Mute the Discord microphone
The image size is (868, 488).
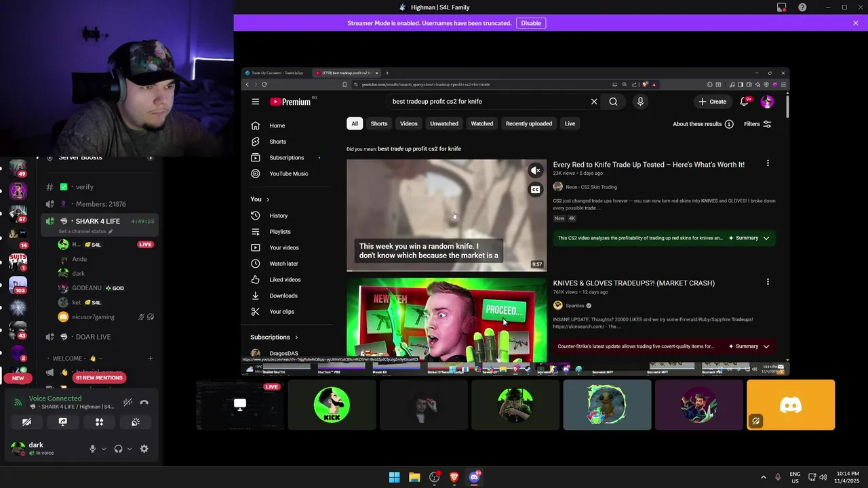point(93,449)
